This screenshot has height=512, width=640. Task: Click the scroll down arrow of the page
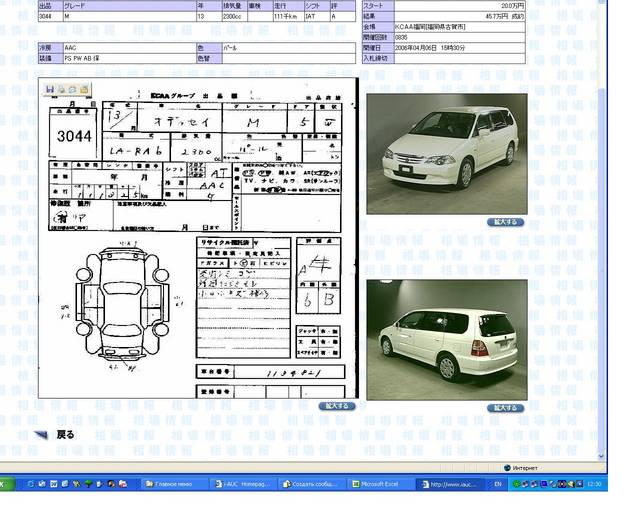pyautogui.click(x=601, y=456)
